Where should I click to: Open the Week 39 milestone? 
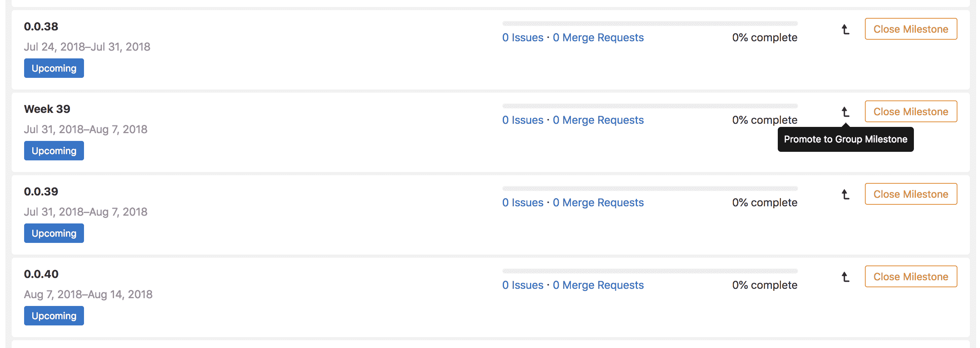tap(47, 109)
